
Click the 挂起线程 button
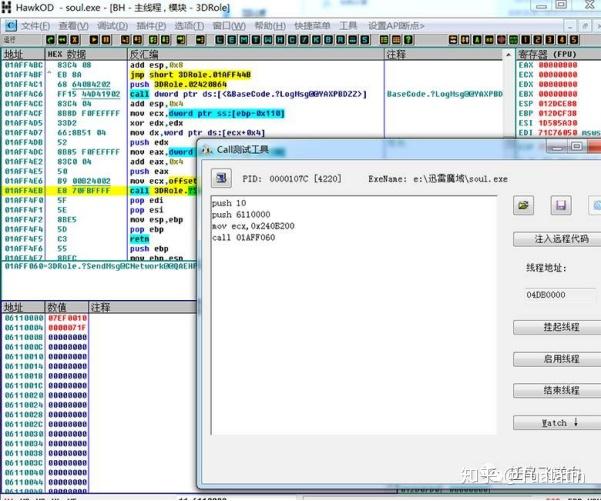[557, 327]
